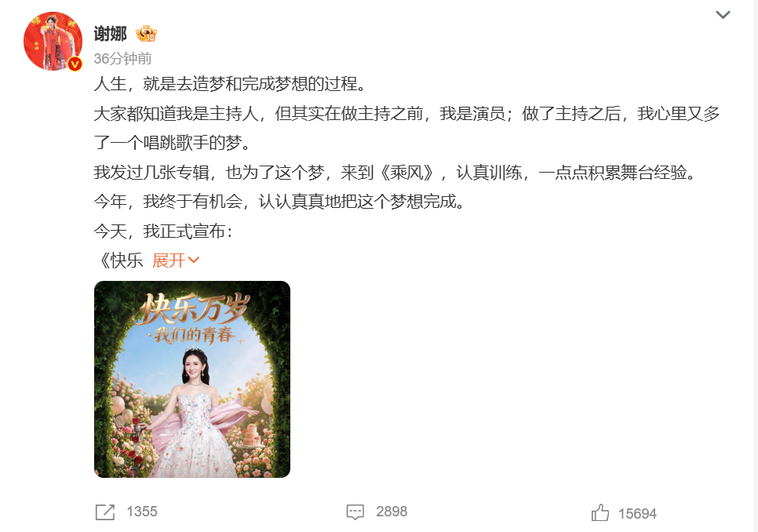This screenshot has height=532, width=758.
Task: Click the repost share icon
Action: [105, 512]
